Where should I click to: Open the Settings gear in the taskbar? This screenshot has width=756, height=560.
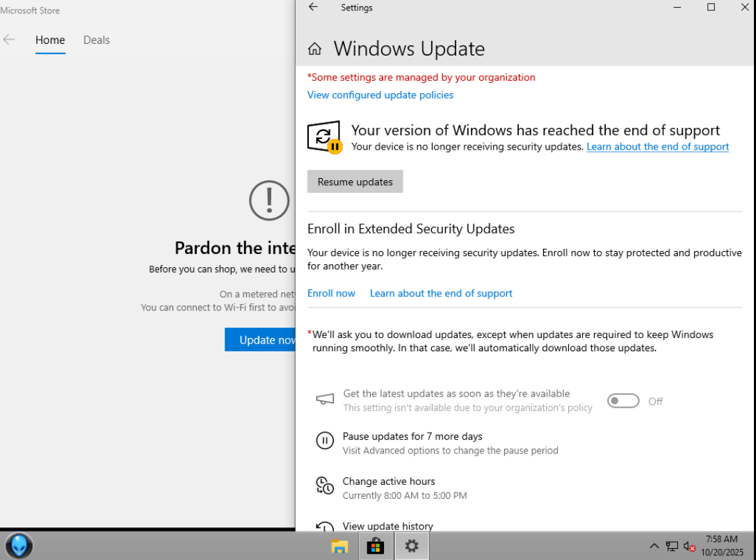click(411, 546)
